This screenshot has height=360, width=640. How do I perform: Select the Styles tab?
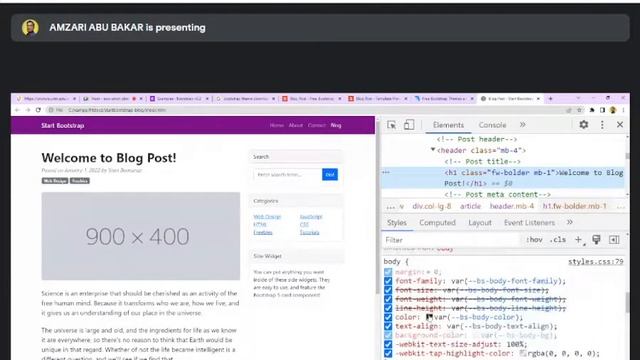397,222
